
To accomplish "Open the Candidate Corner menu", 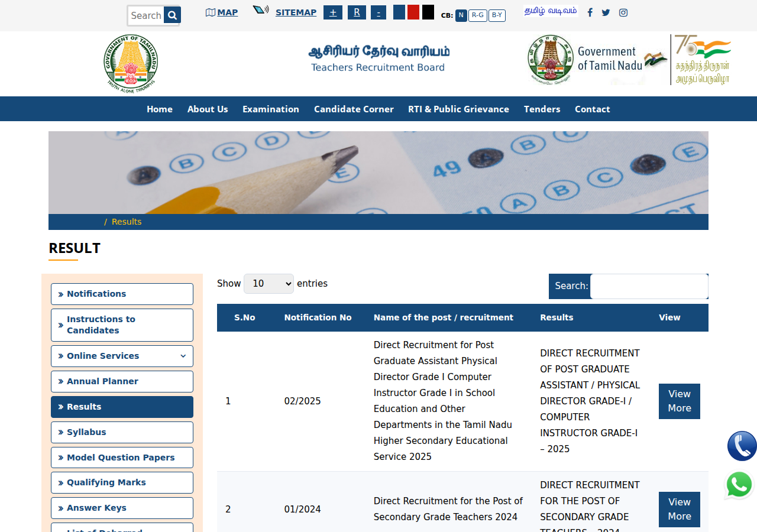I will [x=354, y=109].
